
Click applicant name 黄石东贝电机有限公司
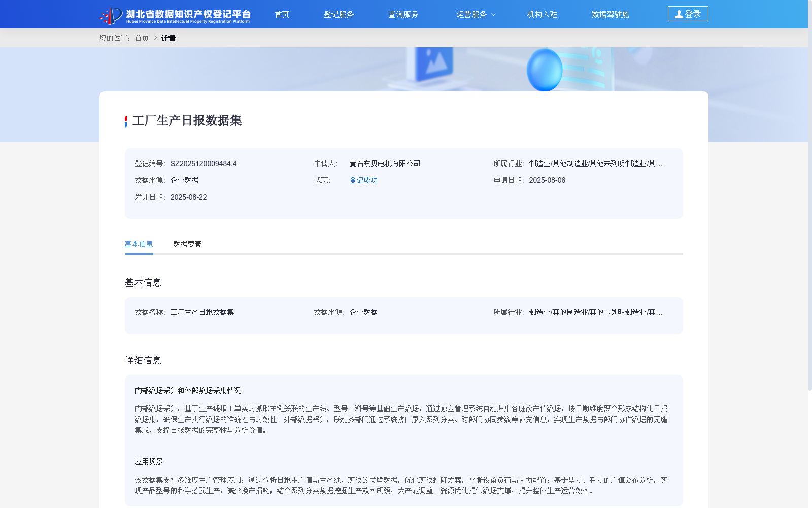[x=385, y=164]
